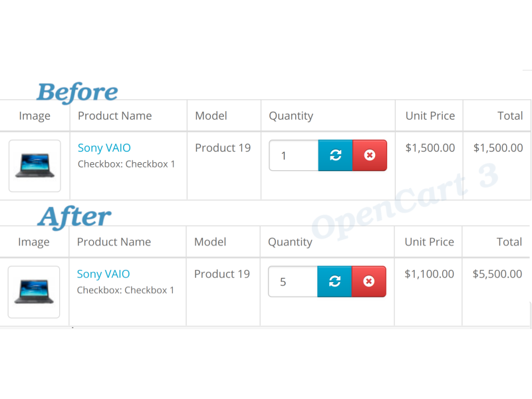The image size is (532, 399).
Task: Click the blue refresh icon in Before cart
Action: 335,156
